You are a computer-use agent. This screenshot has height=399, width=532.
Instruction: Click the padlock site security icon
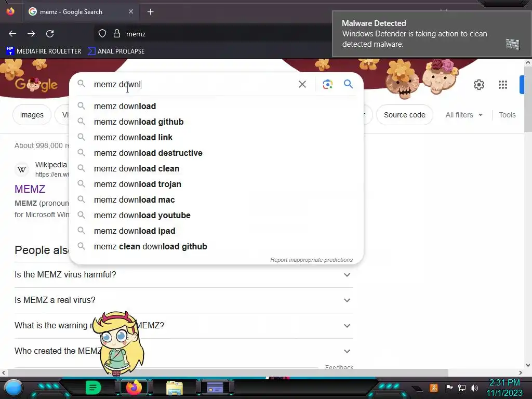117,34
